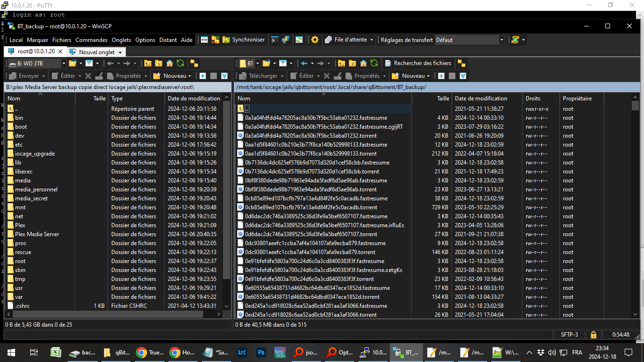
Task: Click the remote filter icon
Action: [x=283, y=63]
